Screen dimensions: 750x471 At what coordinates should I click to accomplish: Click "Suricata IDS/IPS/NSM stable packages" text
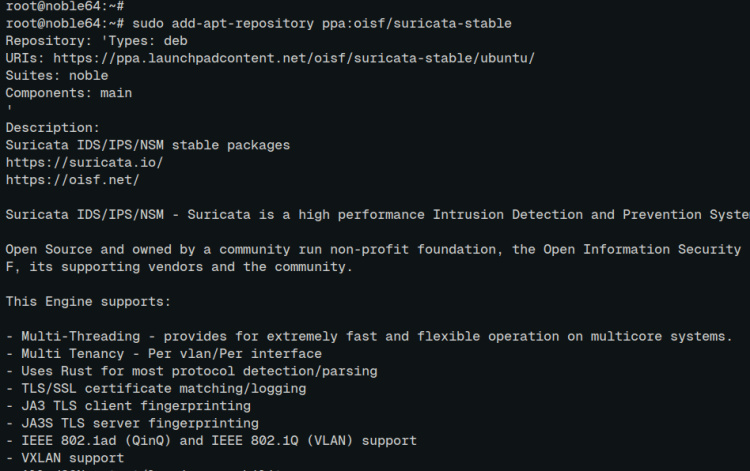(147, 145)
